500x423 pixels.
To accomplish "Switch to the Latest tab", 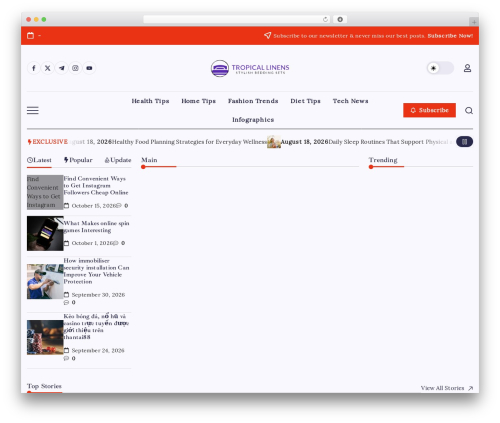I will tap(39, 160).
